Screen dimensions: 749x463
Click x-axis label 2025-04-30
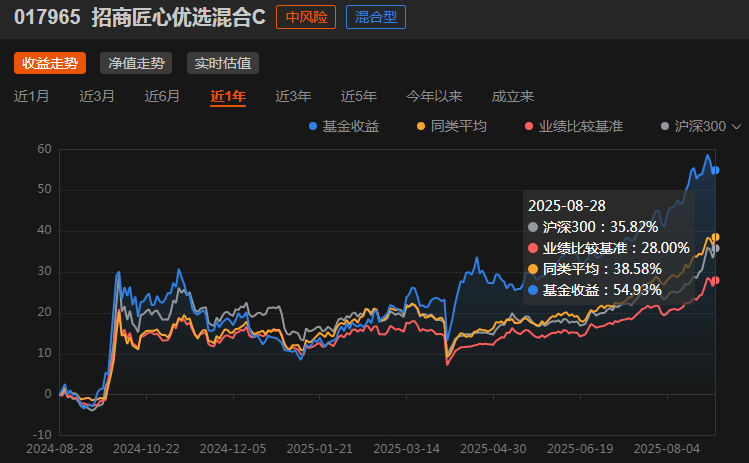493,449
